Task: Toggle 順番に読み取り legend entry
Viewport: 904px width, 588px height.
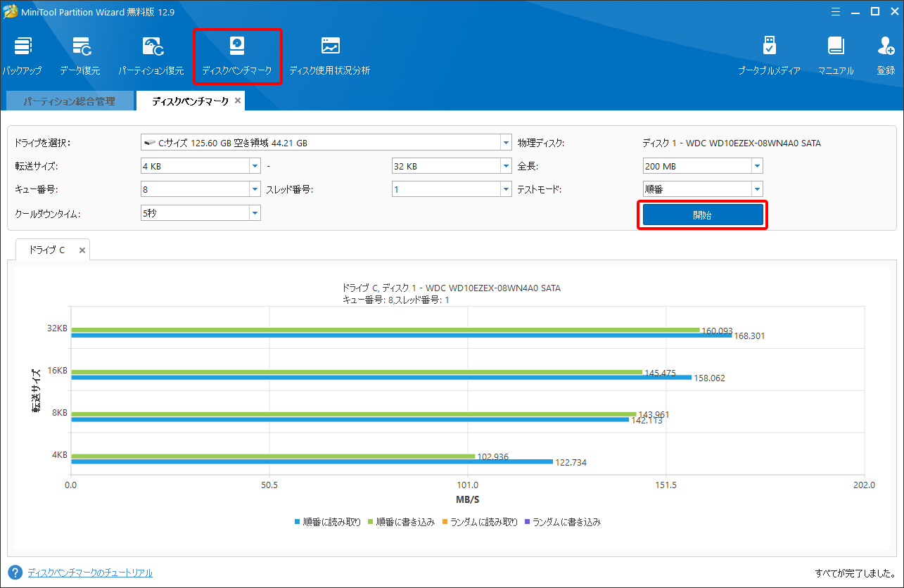Action: coord(328,522)
